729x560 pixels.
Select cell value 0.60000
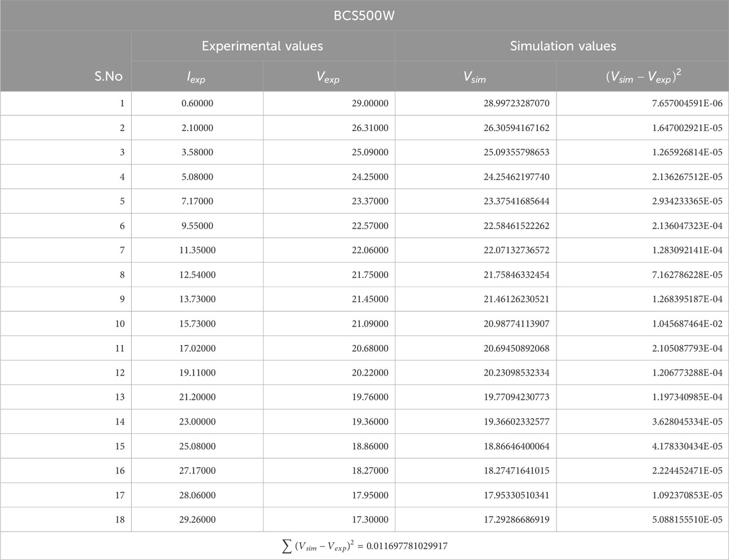click(x=197, y=103)
